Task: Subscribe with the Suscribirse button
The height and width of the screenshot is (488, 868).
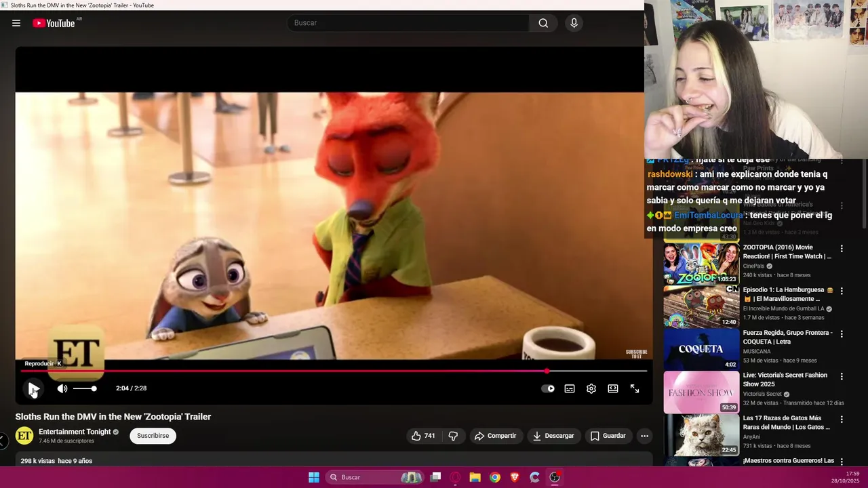Action: [153, 436]
